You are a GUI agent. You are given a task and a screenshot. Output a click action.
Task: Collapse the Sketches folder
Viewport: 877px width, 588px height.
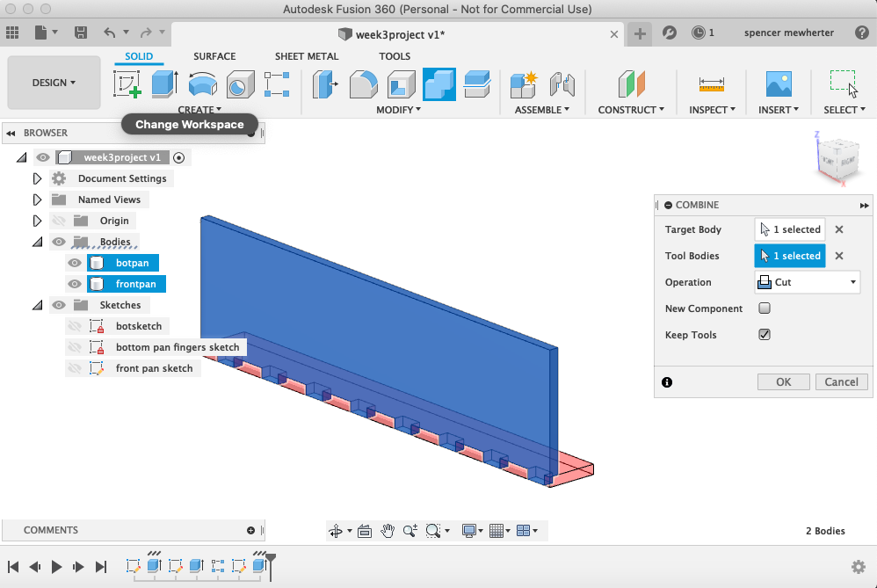[37, 305]
